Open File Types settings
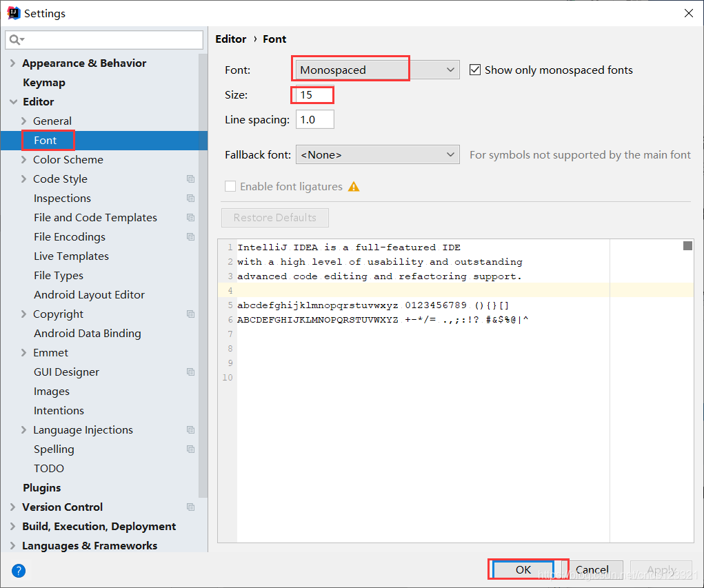 tap(59, 275)
